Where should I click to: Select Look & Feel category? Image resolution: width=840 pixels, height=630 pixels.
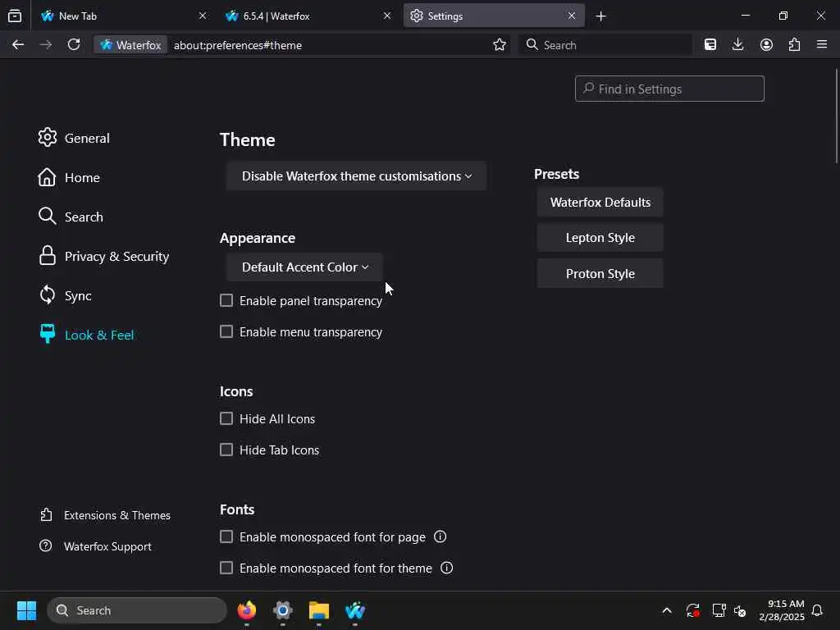click(x=86, y=335)
